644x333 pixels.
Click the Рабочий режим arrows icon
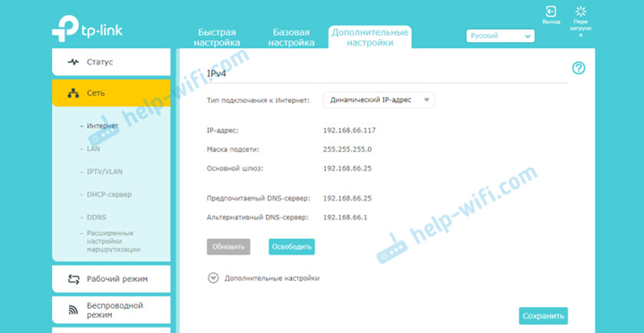pos(73,279)
